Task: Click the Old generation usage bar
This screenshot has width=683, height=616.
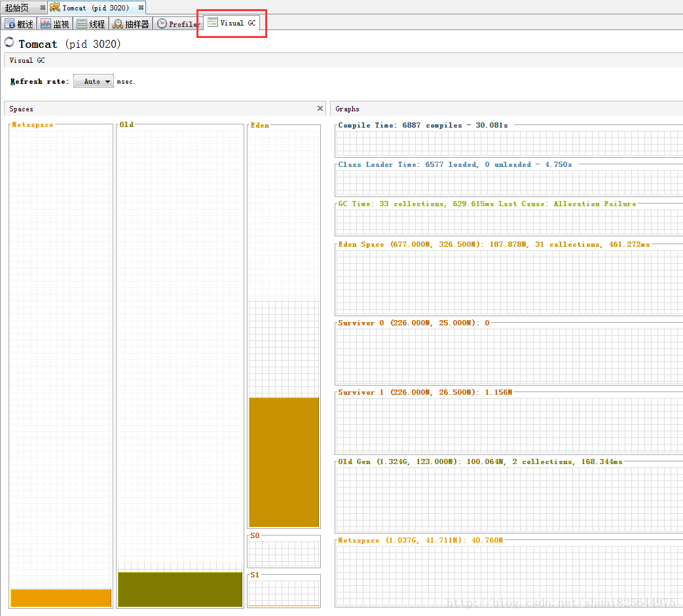Action: pos(179,589)
